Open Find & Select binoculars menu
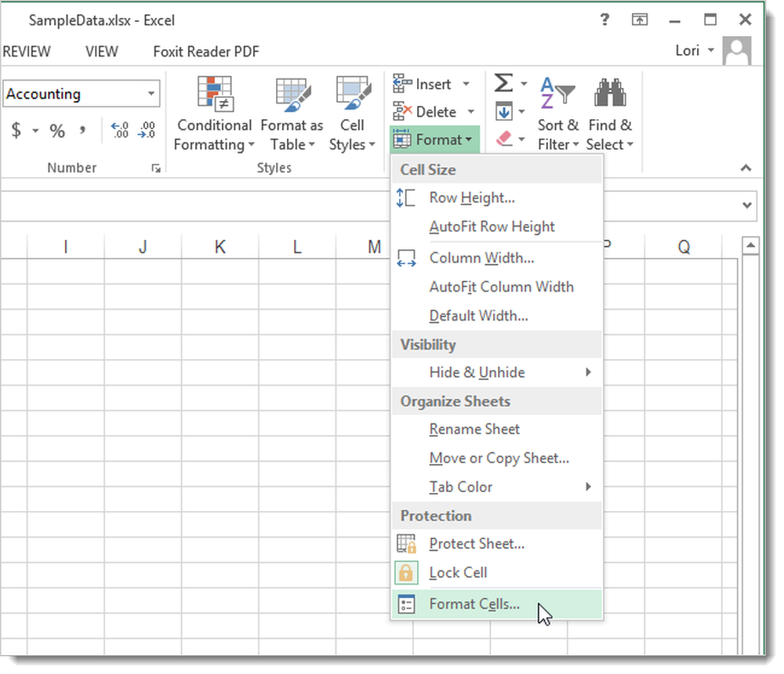Image resolution: width=784 pixels, height=674 pixels. pyautogui.click(x=609, y=113)
